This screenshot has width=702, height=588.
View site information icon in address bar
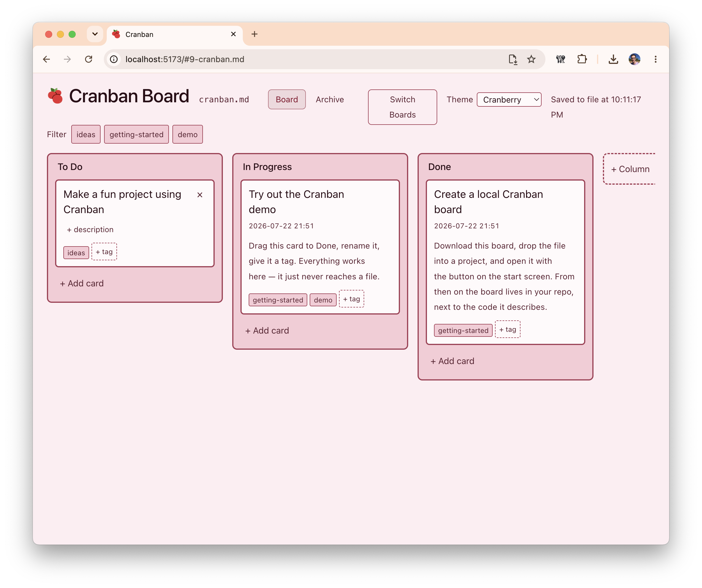114,59
